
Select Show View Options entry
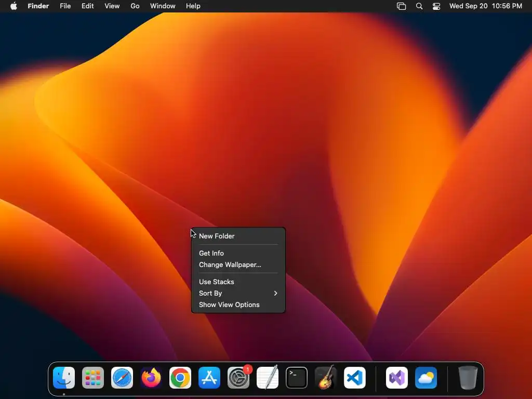238,304
